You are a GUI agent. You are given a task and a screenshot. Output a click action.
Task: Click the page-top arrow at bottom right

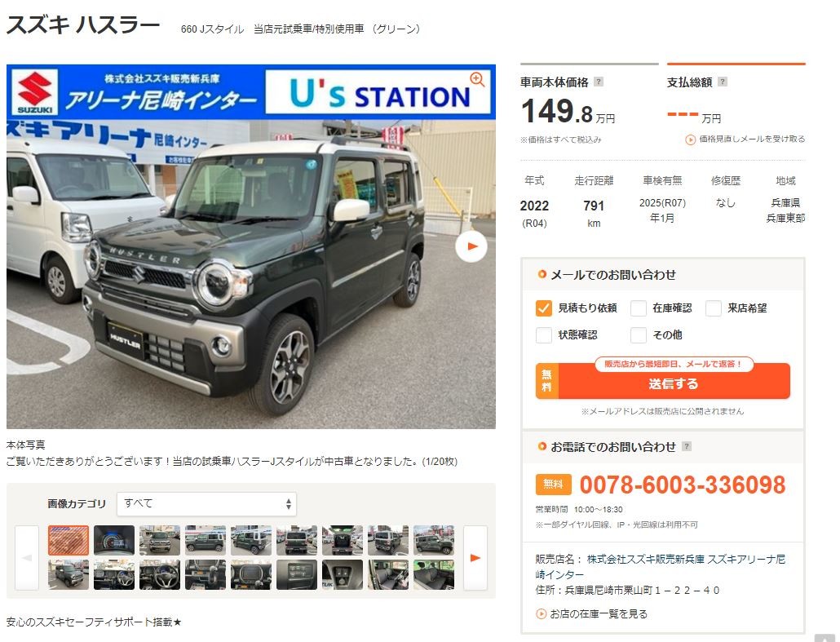click(824, 638)
